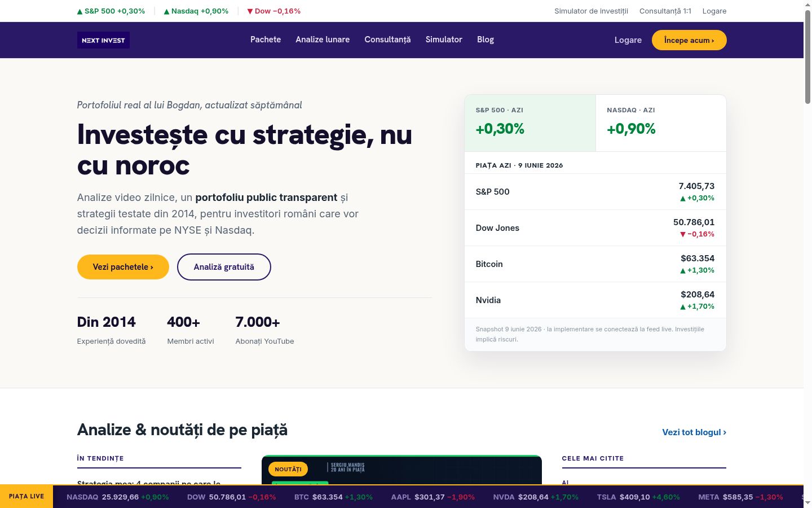Click Logare in the top utility bar

tap(714, 11)
